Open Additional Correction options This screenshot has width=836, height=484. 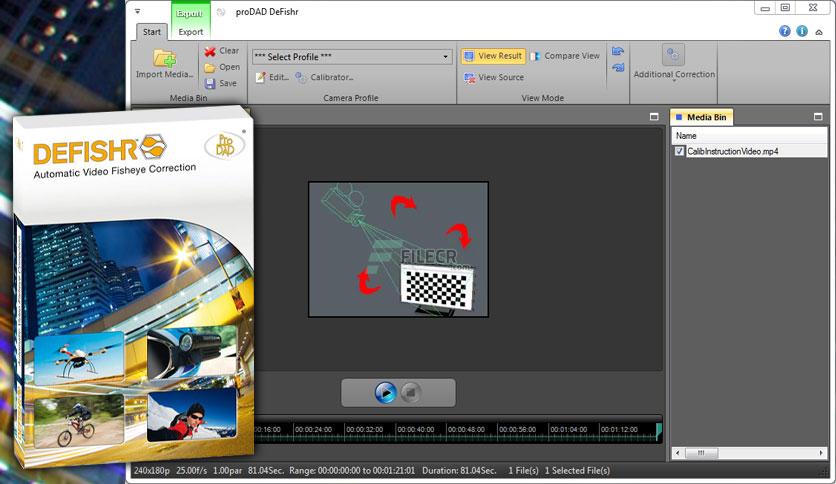click(x=674, y=63)
